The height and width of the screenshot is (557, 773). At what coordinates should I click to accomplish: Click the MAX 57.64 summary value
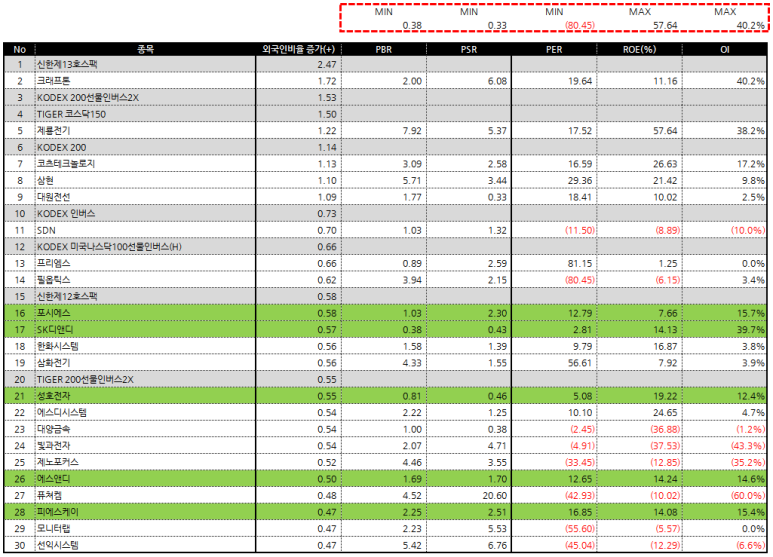coord(665,25)
